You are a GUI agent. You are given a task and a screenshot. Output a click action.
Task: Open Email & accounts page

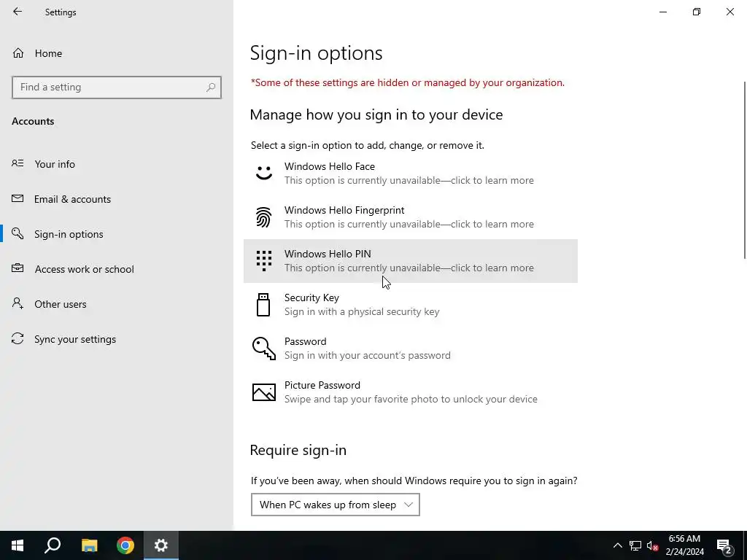117,199
